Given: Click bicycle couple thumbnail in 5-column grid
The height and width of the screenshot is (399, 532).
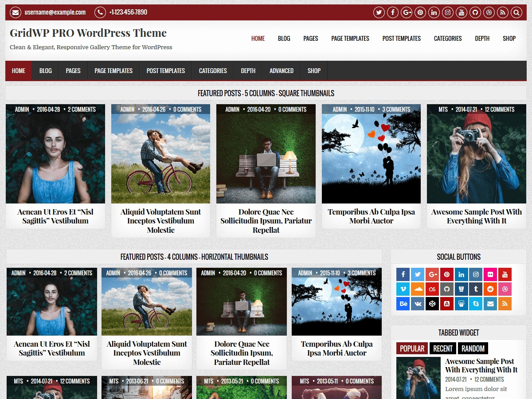Looking at the screenshot, I should [x=160, y=154].
